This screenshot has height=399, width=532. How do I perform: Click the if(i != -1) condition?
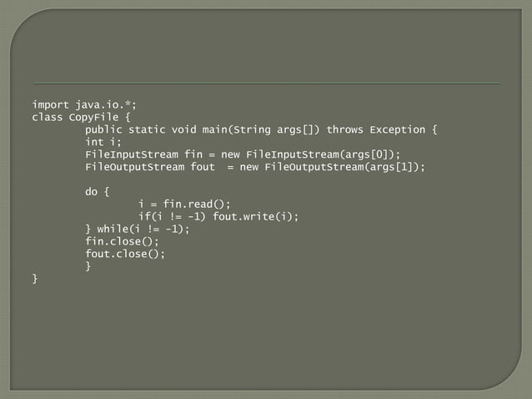tap(172, 217)
